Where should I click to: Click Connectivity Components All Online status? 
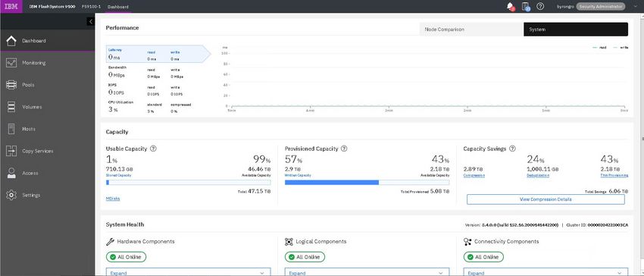[x=483, y=257]
